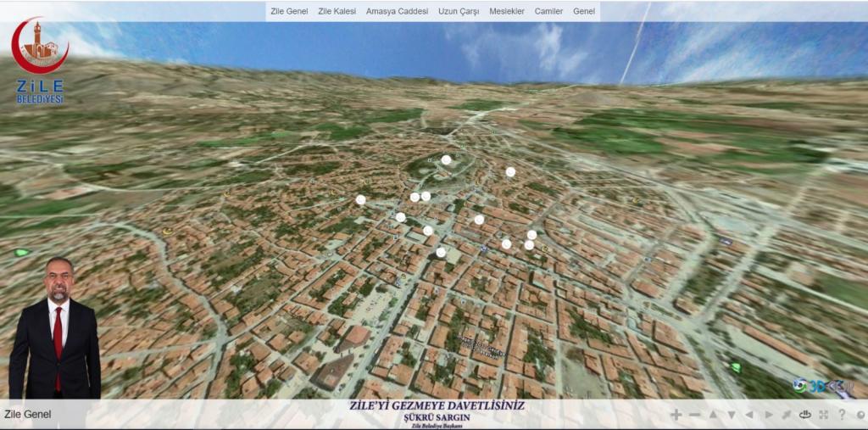Tilt view with down arrow control
868x430 pixels.
tap(731, 415)
